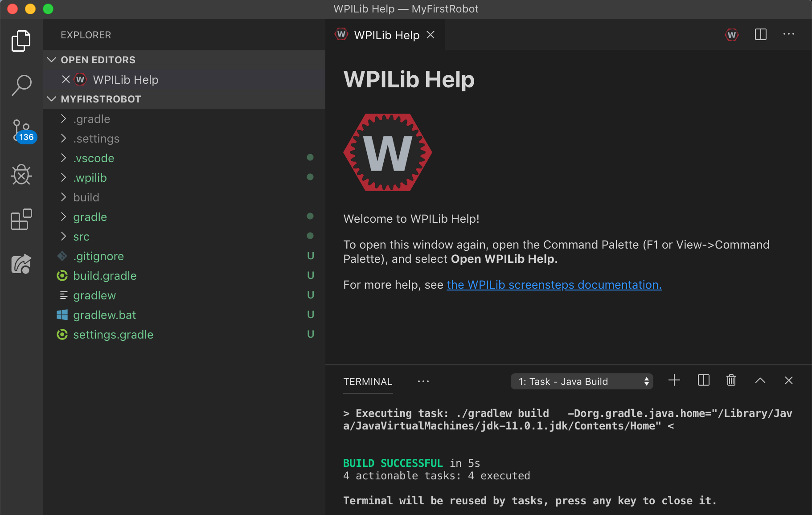Open the Extensions view in activity bar
This screenshot has height=515, width=812.
(21, 219)
